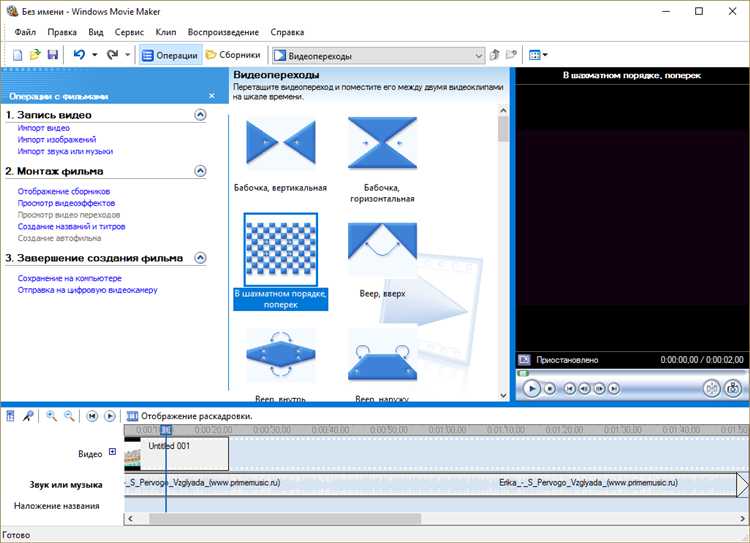Viewport: 750px width, 543px height.
Task: Toggle the Сборники collections pane button
Action: coord(234,56)
